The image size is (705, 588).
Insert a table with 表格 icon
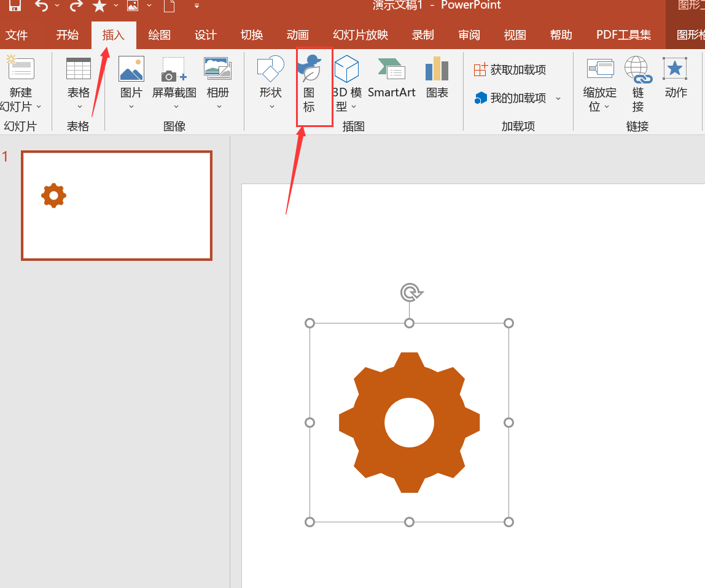click(x=78, y=68)
